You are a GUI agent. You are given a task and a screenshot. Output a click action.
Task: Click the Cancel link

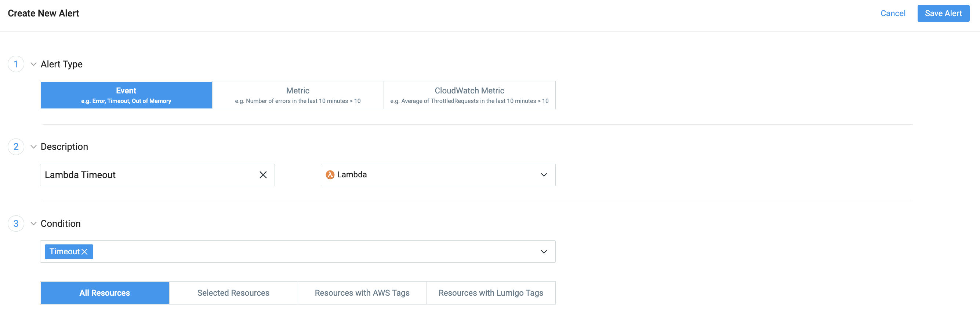pos(893,13)
